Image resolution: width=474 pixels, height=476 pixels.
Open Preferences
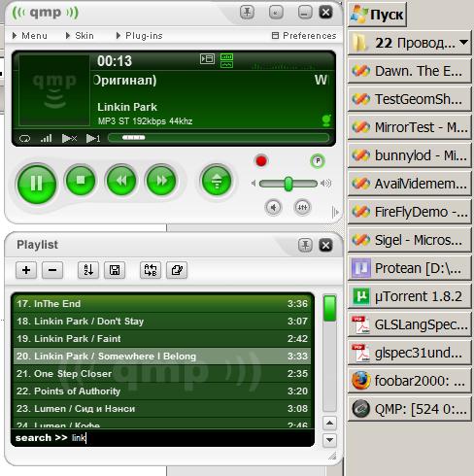pos(304,36)
